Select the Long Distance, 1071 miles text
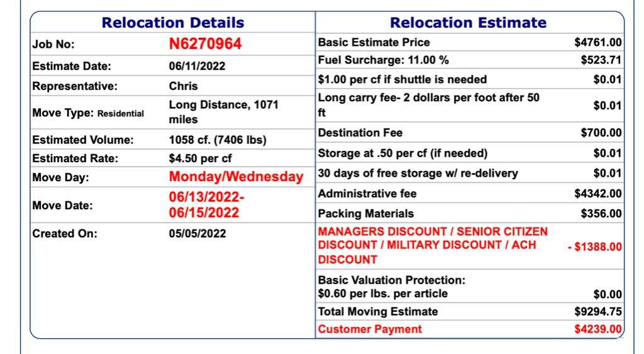The image size is (644, 354). (x=223, y=112)
